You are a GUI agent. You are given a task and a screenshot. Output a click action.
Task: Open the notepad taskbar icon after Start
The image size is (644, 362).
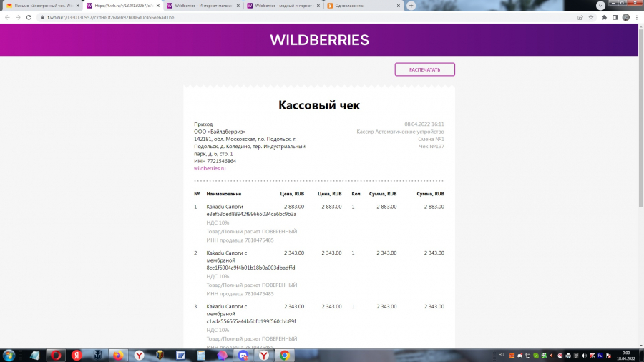pyautogui.click(x=35, y=355)
